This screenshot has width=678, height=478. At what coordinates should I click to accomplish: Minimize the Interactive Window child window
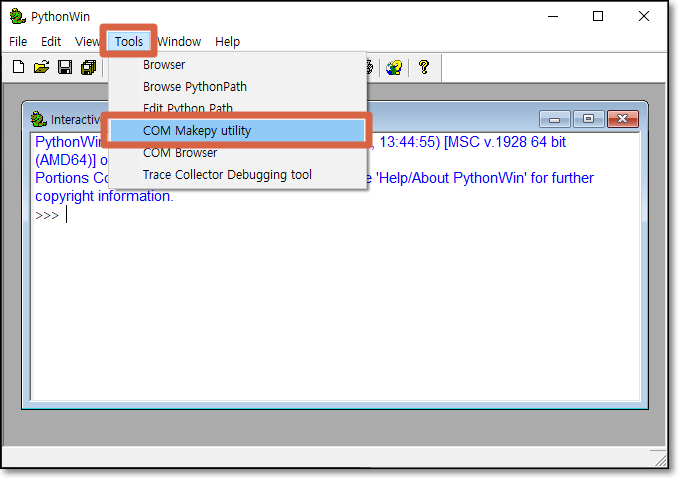pyautogui.click(x=555, y=119)
